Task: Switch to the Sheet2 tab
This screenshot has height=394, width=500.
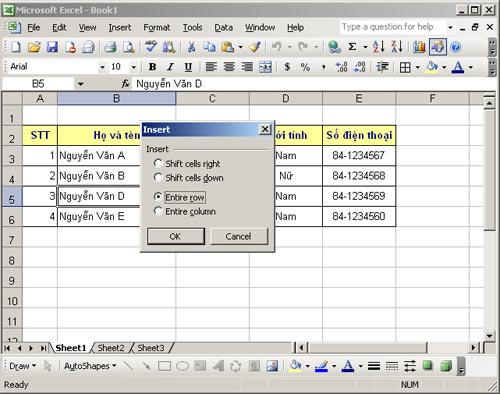Action: 111,348
